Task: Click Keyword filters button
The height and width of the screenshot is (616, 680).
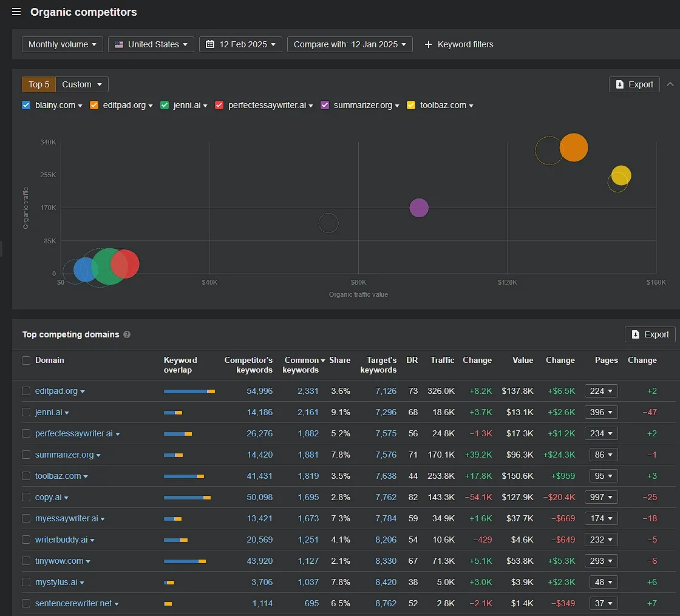Action: coord(459,44)
